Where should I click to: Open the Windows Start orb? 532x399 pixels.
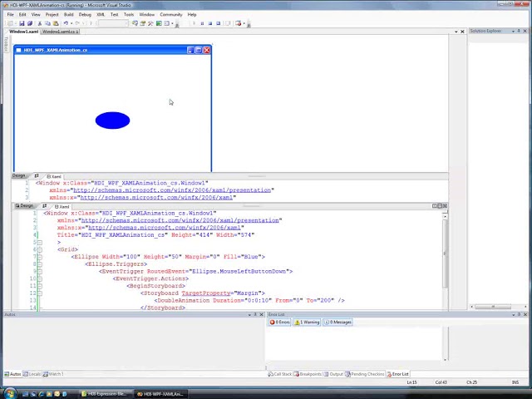click(10, 393)
